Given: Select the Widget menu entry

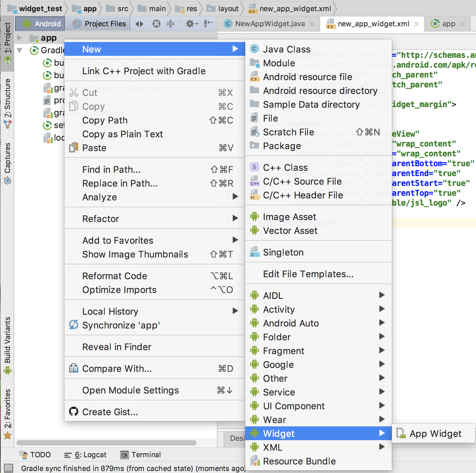Looking at the screenshot, I should point(318,433).
